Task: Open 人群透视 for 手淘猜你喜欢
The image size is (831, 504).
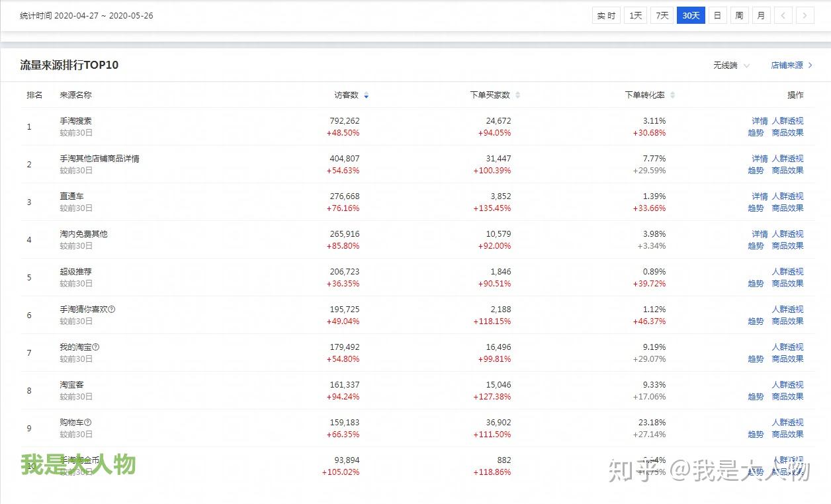Action: (x=787, y=310)
